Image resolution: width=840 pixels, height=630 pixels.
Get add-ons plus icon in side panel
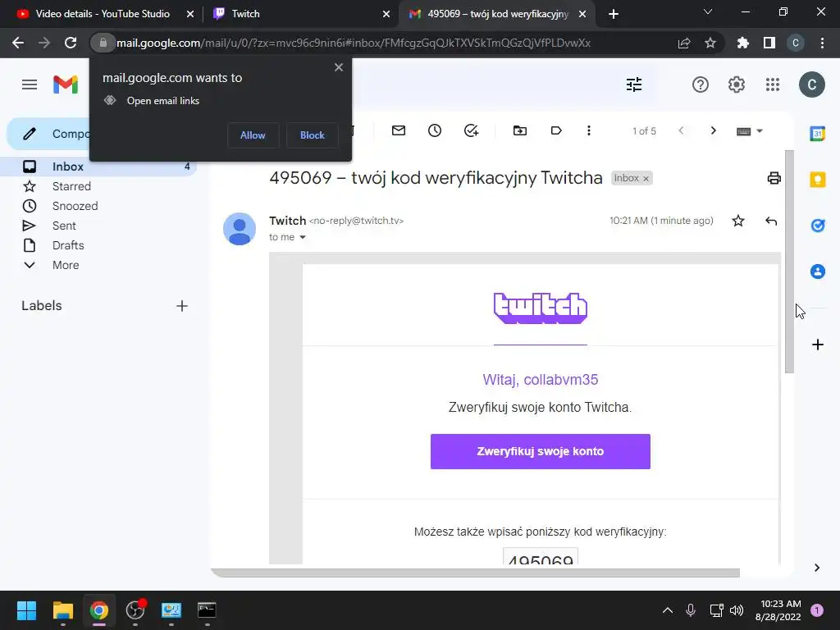click(818, 345)
